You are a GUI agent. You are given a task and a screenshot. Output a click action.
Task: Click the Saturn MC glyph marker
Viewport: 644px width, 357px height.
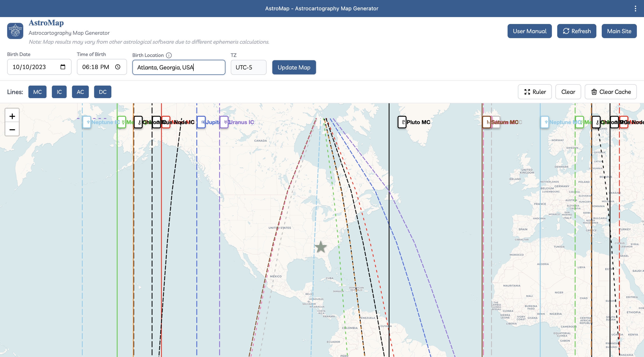coord(487,122)
